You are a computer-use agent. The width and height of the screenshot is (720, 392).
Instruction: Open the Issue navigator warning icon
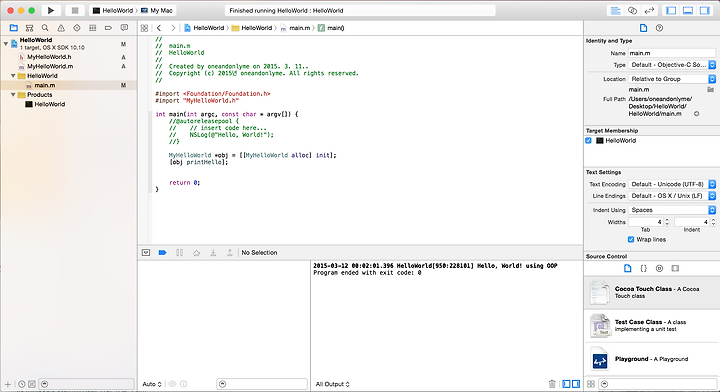(x=61, y=28)
